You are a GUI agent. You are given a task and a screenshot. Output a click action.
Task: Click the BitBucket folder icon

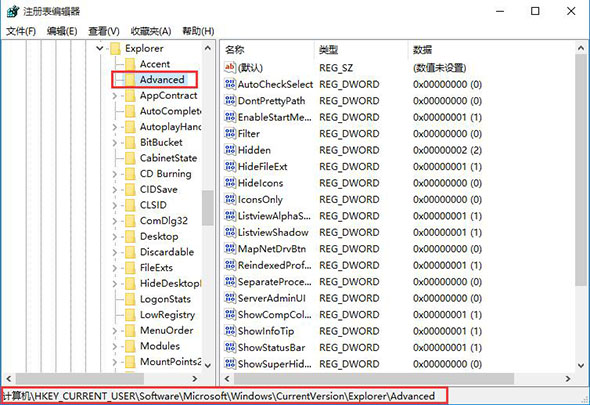(130, 142)
